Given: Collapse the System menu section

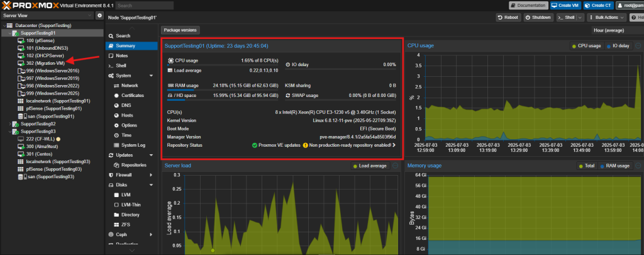Looking at the screenshot, I should point(151,76).
